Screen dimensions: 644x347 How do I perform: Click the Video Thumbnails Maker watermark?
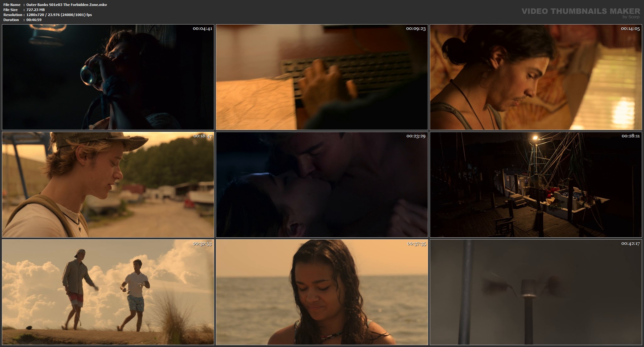[x=580, y=11]
